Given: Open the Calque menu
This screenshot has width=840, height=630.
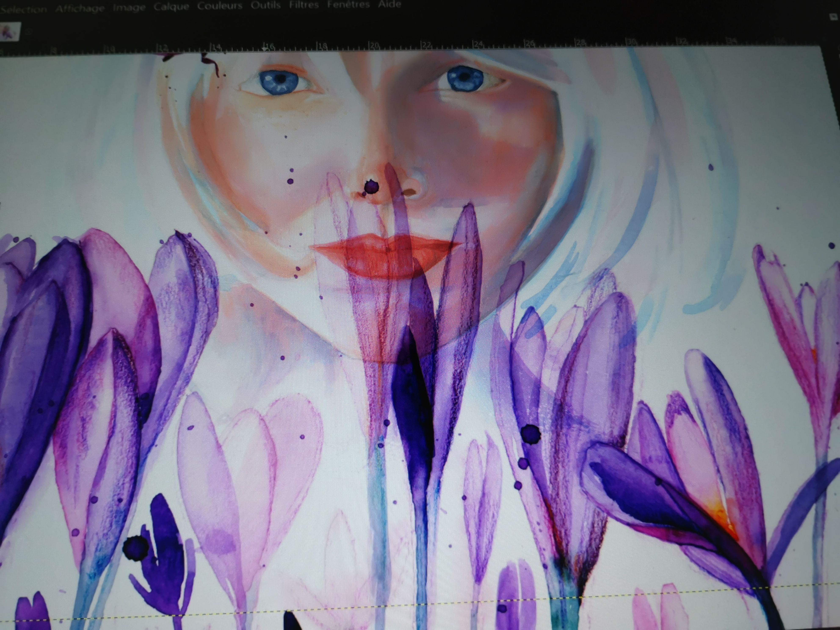Looking at the screenshot, I should coord(171,7).
